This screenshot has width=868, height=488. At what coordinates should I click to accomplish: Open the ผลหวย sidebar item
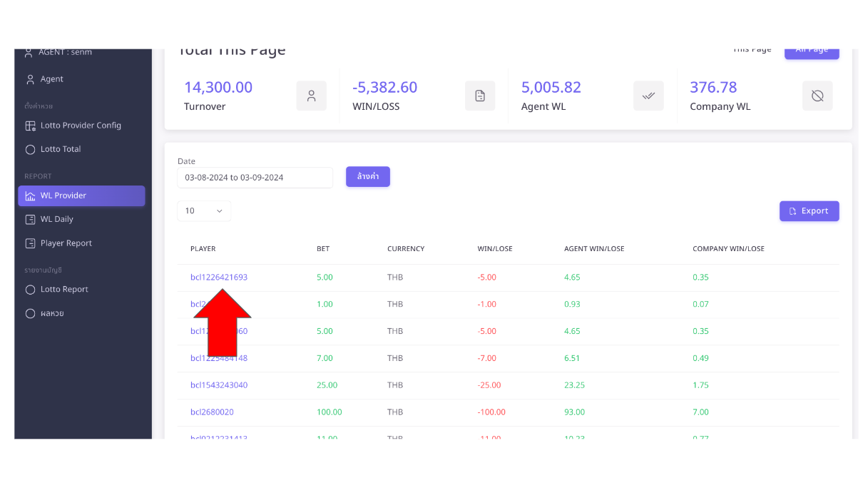[52, 313]
